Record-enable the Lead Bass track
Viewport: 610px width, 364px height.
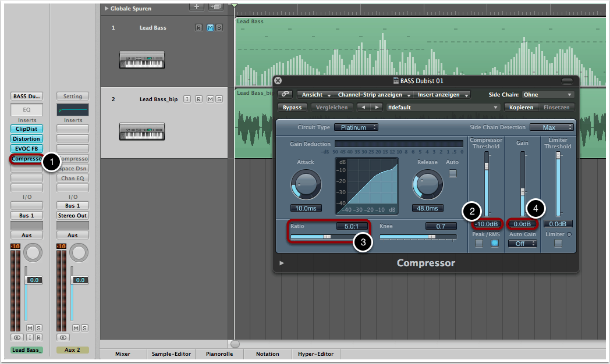point(199,28)
